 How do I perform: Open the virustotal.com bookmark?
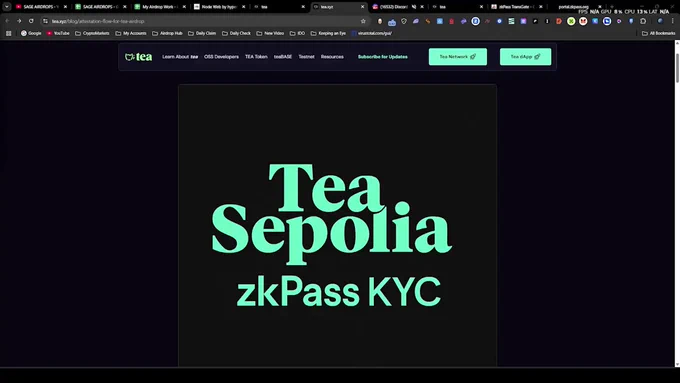[372, 33]
